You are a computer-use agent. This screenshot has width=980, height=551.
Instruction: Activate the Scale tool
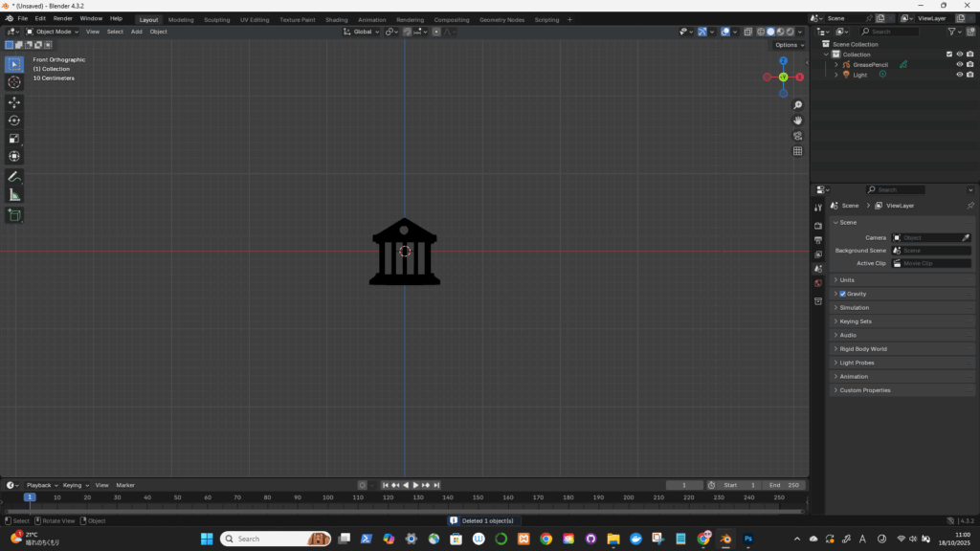(x=14, y=138)
